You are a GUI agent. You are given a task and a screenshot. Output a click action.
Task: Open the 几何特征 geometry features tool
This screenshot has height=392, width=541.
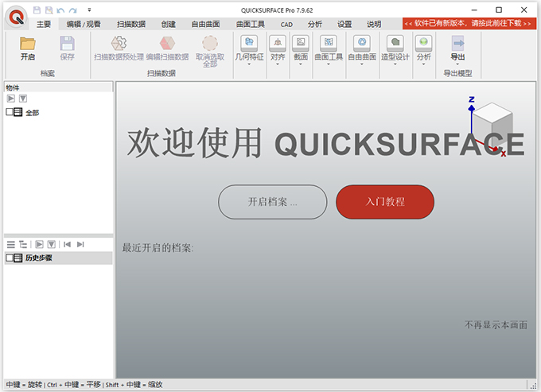point(248,42)
